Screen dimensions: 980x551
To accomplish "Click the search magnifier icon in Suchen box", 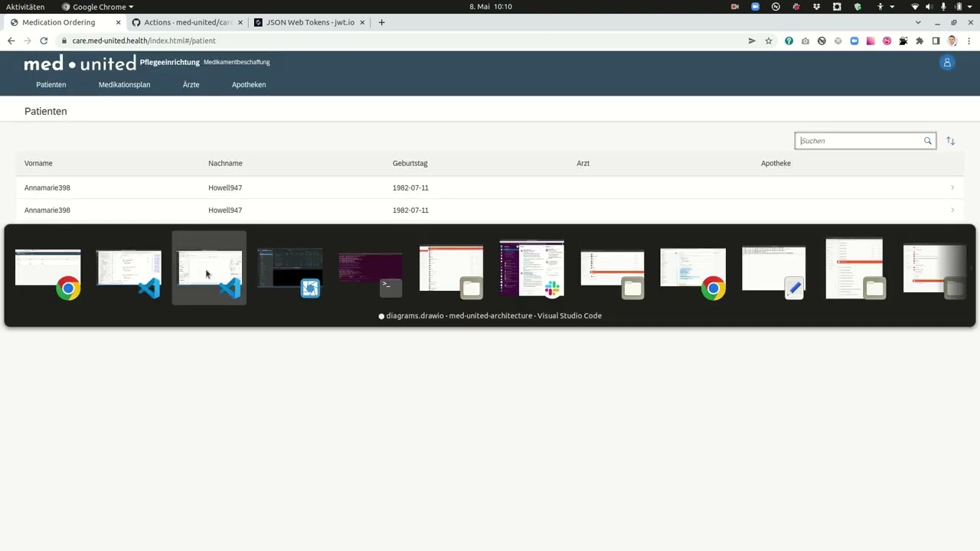I will click(927, 141).
